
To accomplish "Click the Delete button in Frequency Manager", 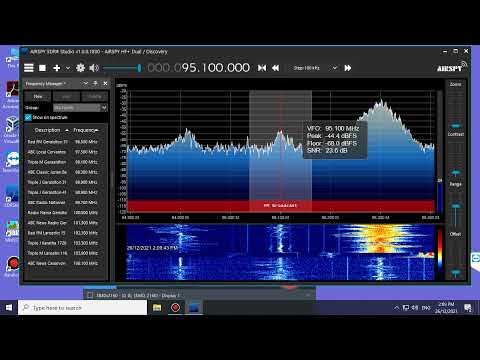I will pyautogui.click(x=94, y=96).
